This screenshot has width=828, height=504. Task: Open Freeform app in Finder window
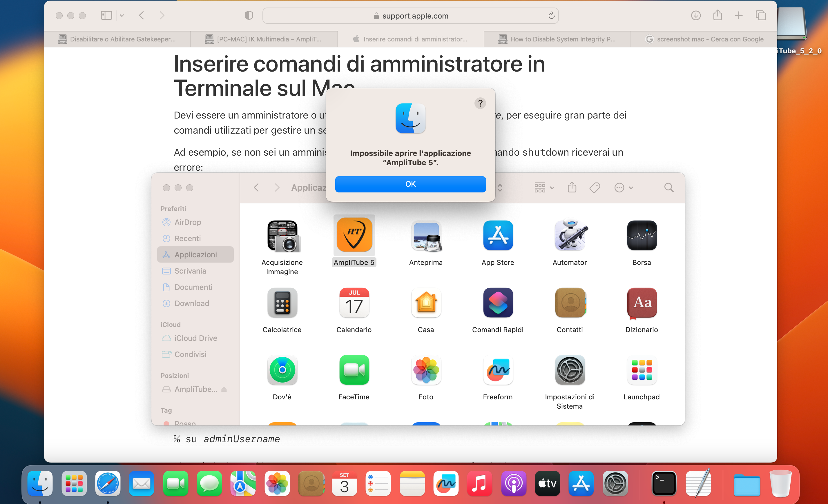498,370
